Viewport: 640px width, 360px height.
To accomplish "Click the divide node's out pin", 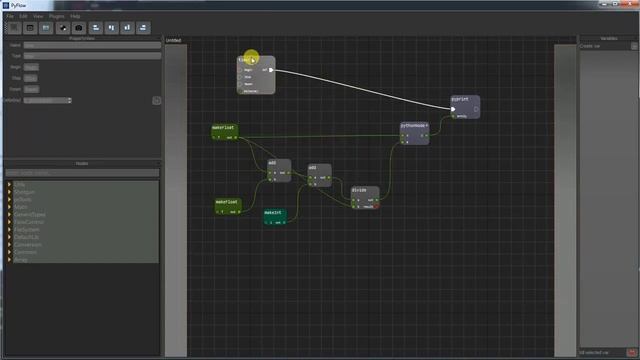I will (x=376, y=200).
